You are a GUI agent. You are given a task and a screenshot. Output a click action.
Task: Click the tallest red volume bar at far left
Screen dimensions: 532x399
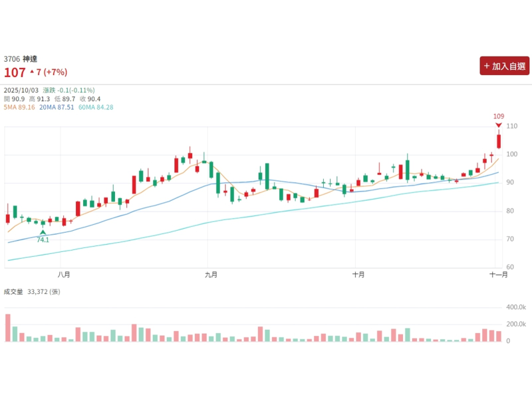8,328
